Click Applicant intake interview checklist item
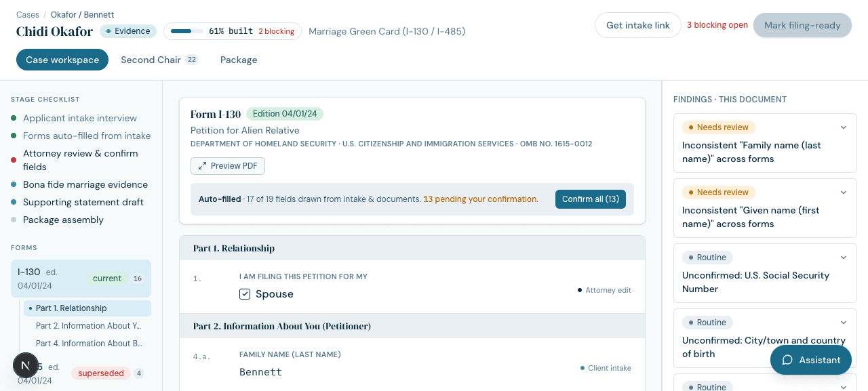Screen dimensions: 868x391 (80, 118)
